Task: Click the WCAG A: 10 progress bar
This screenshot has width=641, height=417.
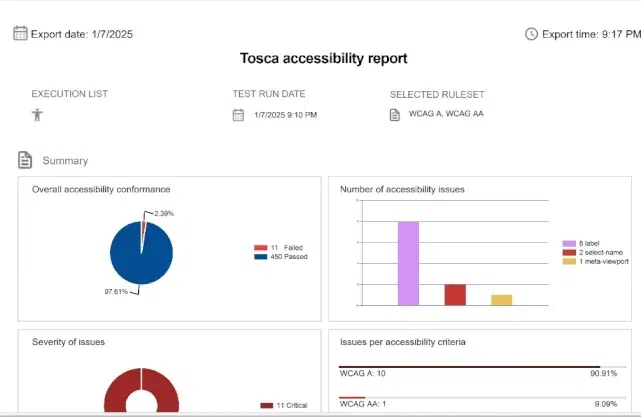Action: pos(470,367)
